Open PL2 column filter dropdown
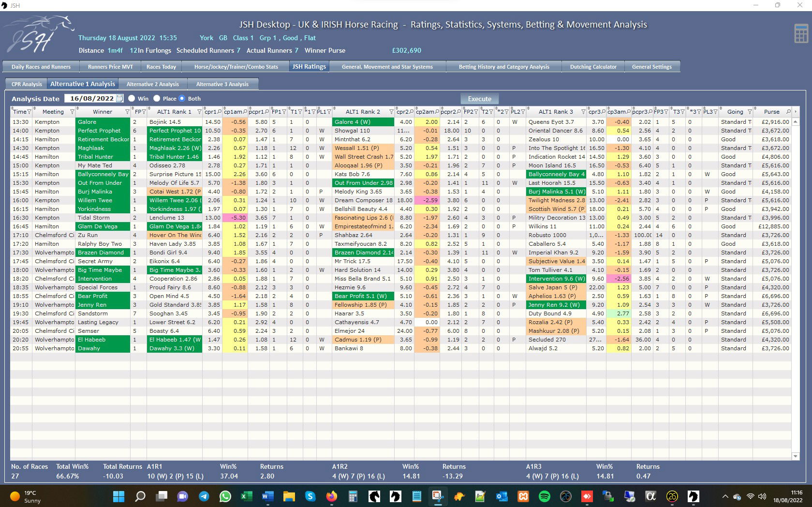Viewport: 812px width, 507px height. tap(523, 112)
